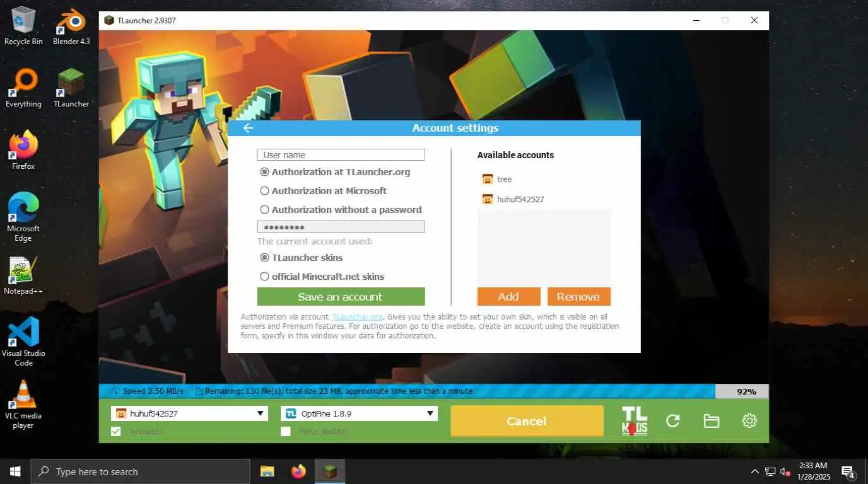Click the refresh icon in TLauncher
868x484 pixels.
pos(673,421)
